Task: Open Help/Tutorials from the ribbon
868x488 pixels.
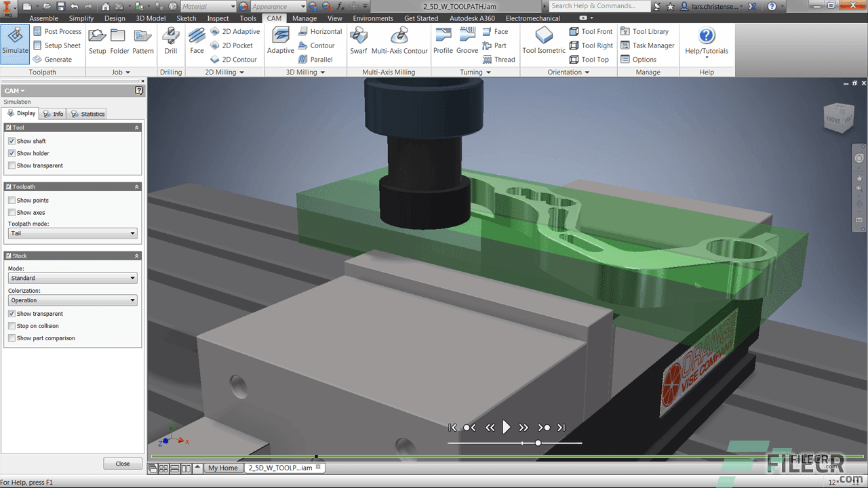Action: [x=706, y=40]
